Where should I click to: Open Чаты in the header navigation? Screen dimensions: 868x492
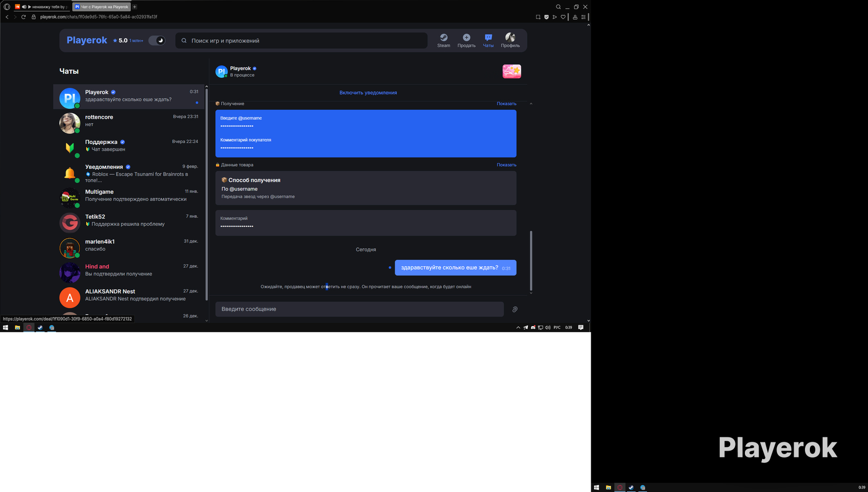click(x=488, y=40)
